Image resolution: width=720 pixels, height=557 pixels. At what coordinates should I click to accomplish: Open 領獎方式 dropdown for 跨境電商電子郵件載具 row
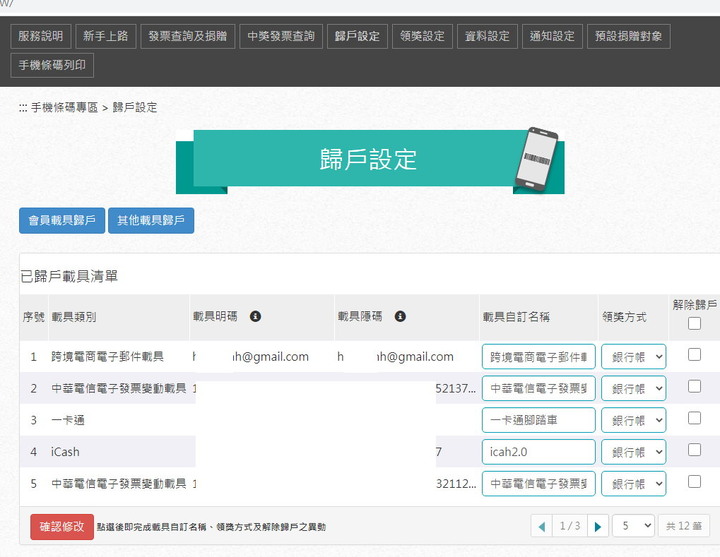(x=634, y=357)
